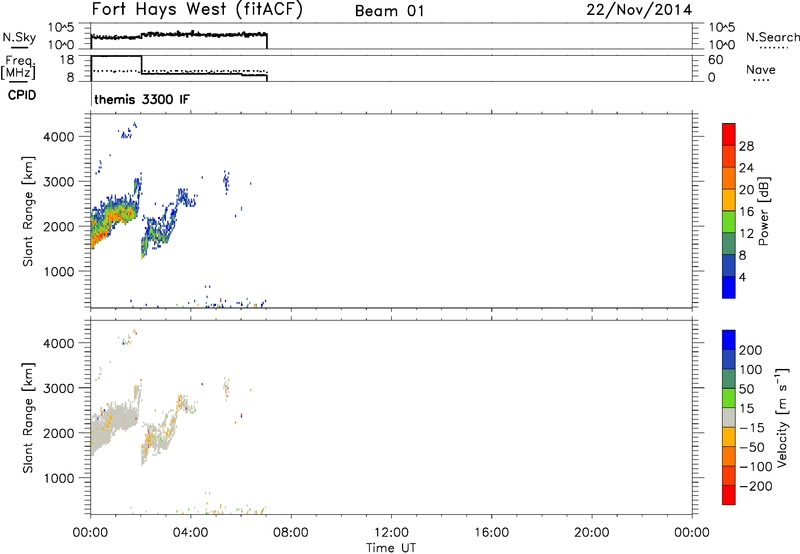Click the light green 12-16 dB power swatch

pyautogui.click(x=729, y=221)
